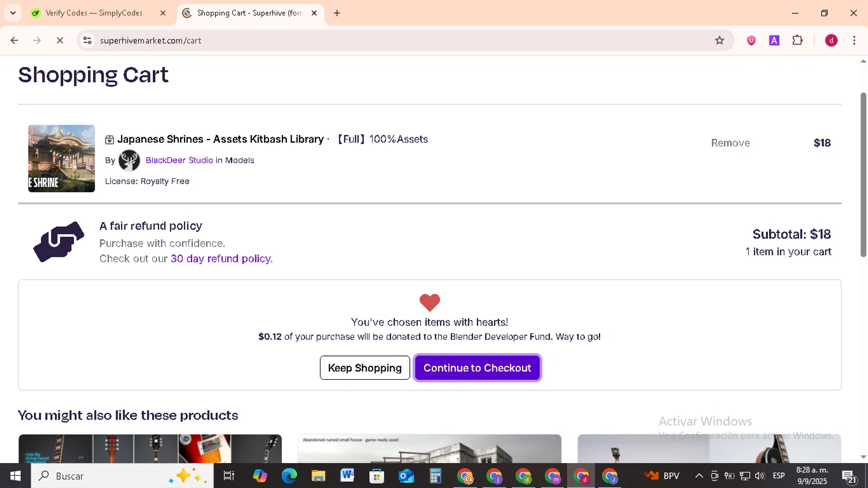Open the Japanese Shrines product thumbnail

(61, 159)
